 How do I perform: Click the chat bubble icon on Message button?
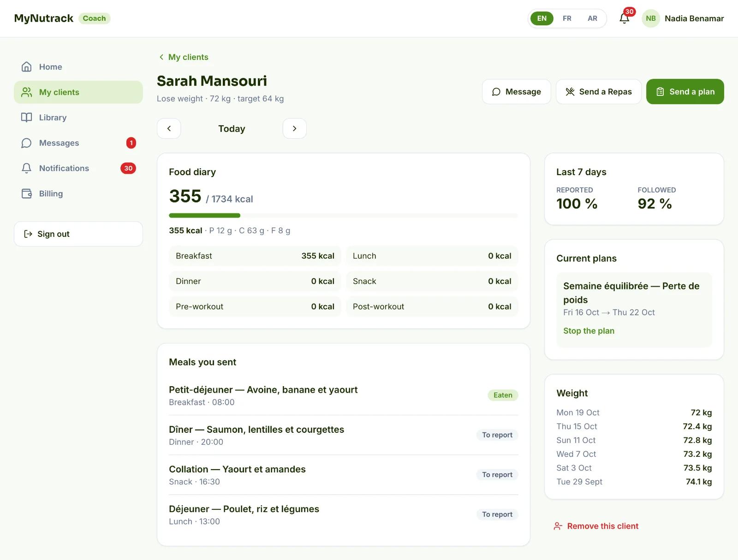[496, 92]
